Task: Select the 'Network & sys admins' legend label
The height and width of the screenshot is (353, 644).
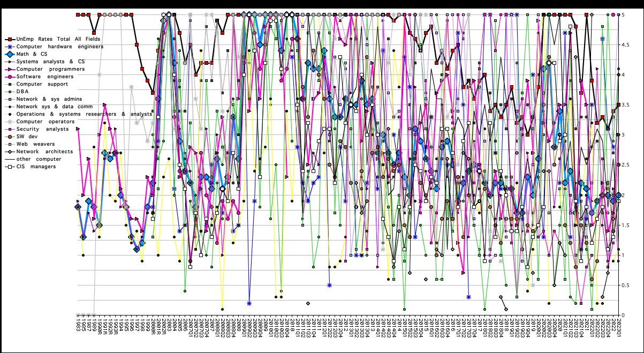Action: coord(49,99)
